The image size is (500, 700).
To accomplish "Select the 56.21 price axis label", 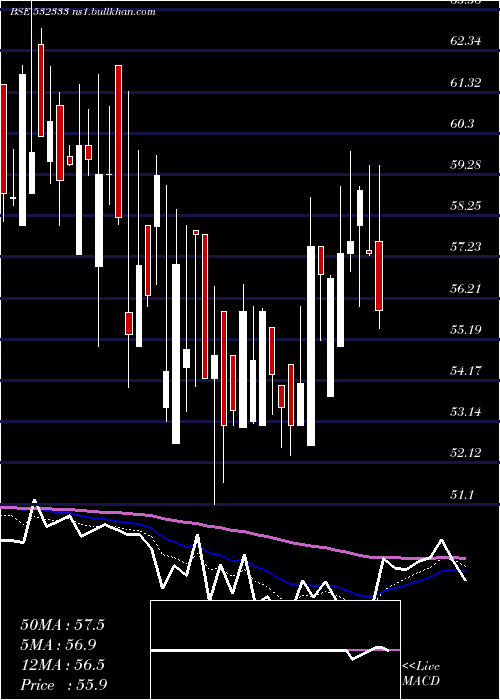I will click(x=466, y=288).
